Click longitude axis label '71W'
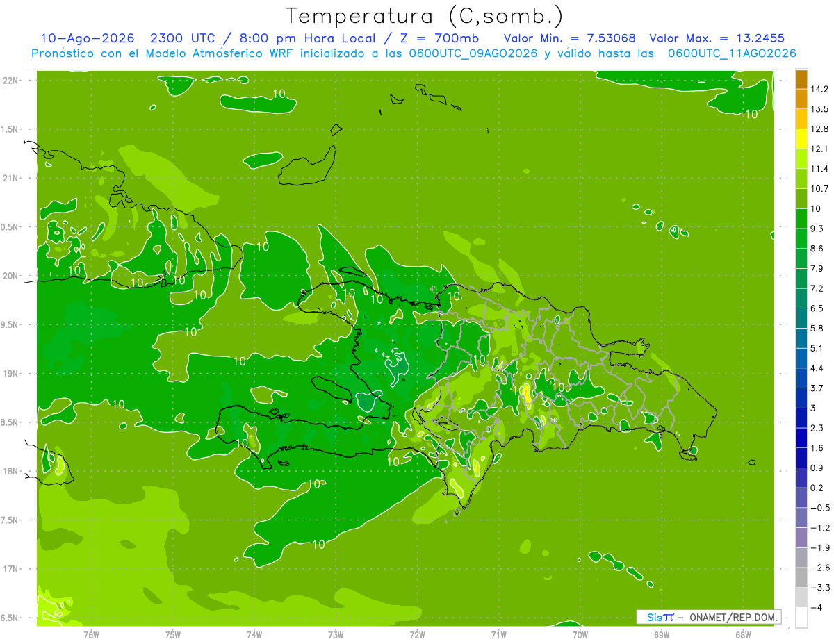 498,634
